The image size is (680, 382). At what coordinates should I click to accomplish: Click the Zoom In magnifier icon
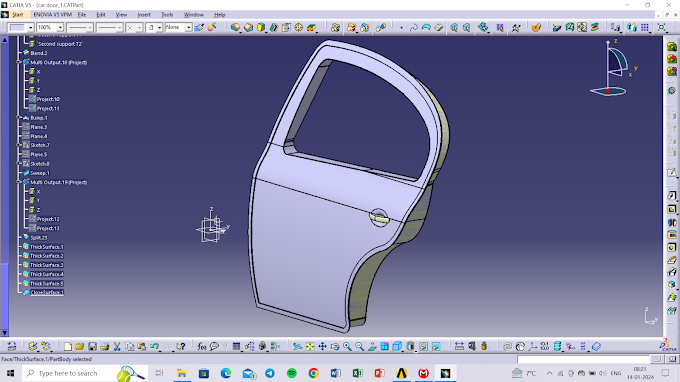347,346
